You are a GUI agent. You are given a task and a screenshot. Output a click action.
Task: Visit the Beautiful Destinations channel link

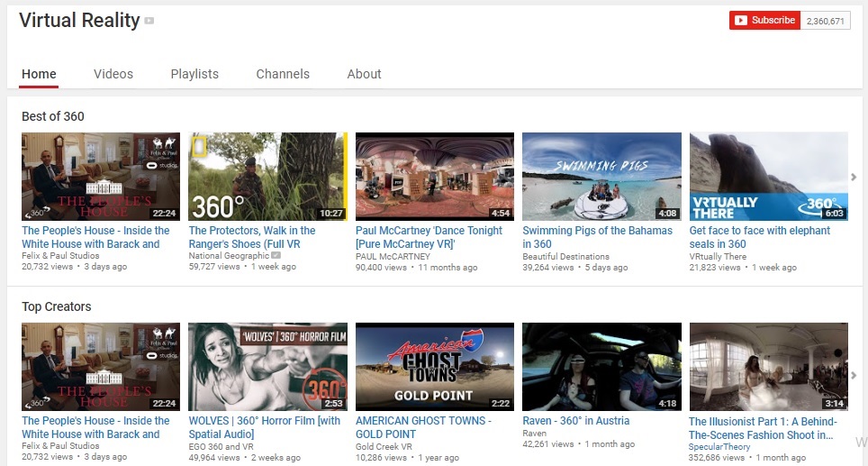(x=565, y=256)
